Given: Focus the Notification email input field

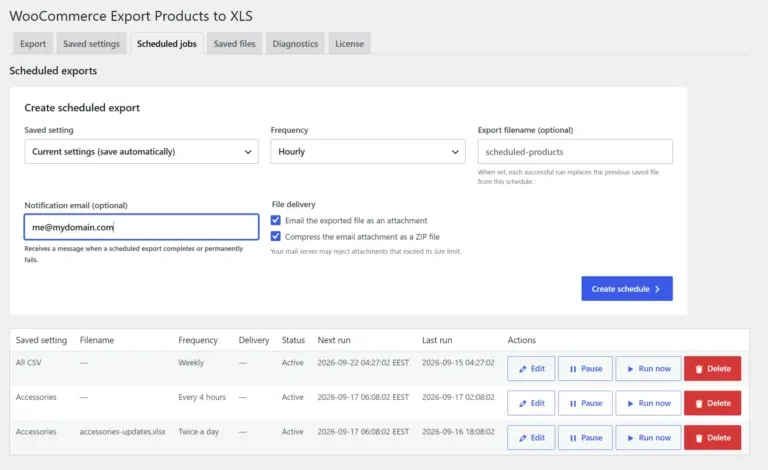Looking at the screenshot, I should (142, 227).
